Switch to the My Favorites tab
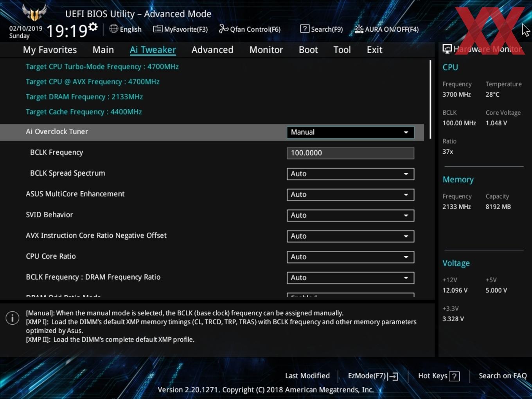Viewport: 532px width, 399px height. click(x=50, y=50)
